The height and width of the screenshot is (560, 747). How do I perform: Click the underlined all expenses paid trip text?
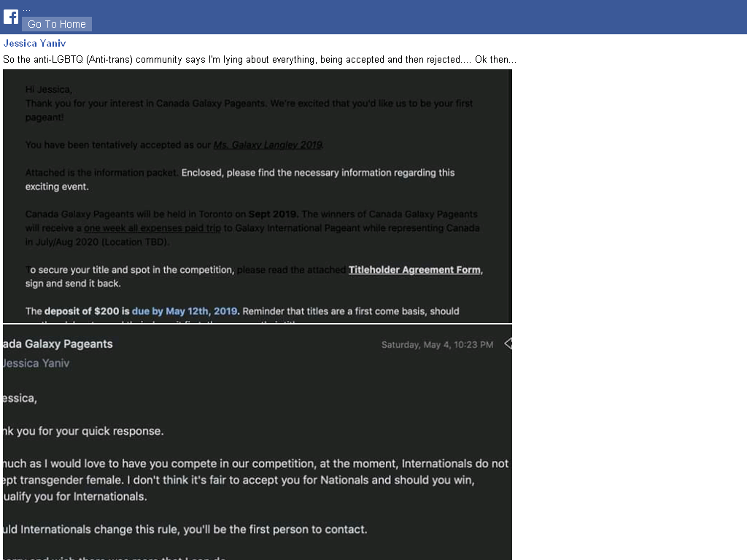point(152,228)
